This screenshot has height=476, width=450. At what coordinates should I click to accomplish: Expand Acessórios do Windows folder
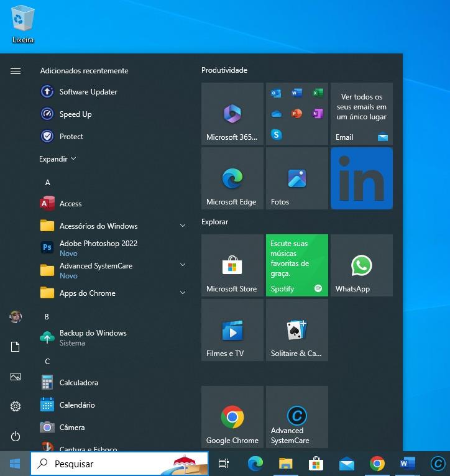click(183, 226)
